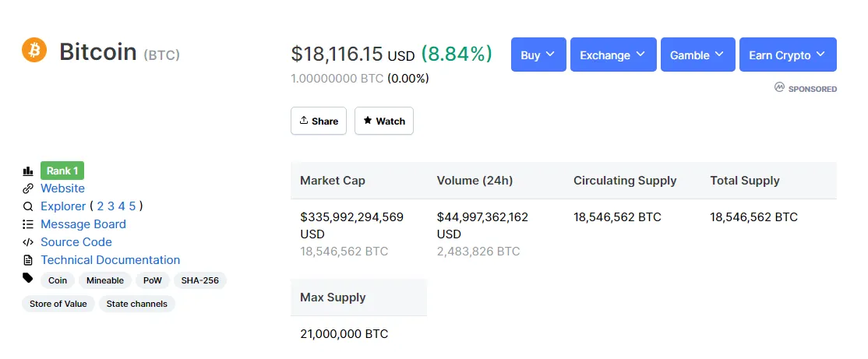This screenshot has width=868, height=359.
Task: Select the Store of Value tag
Action: point(58,304)
